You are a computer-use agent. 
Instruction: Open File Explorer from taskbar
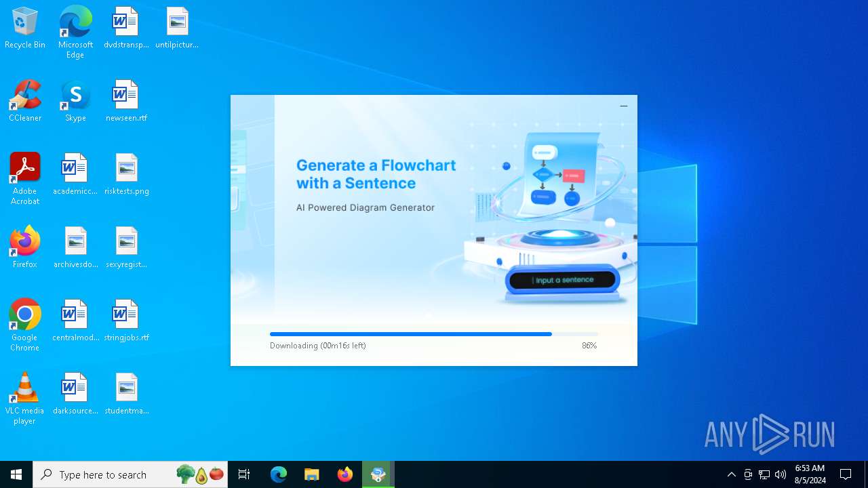click(x=311, y=474)
